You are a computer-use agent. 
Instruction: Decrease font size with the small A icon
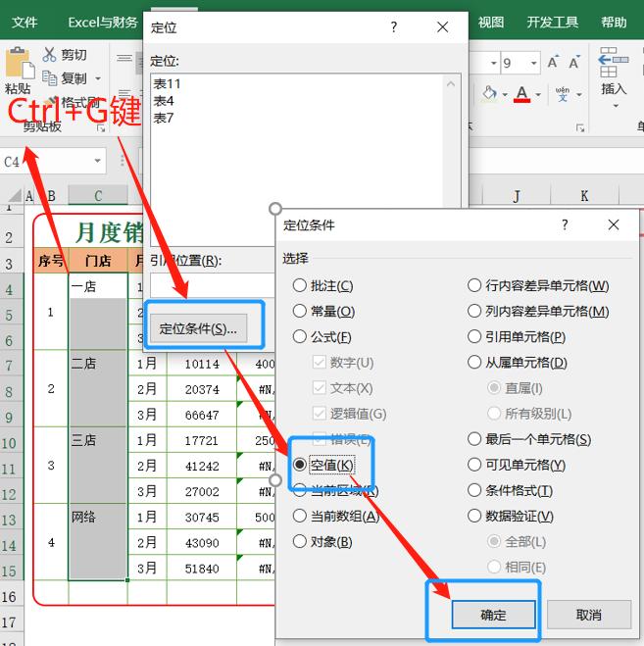(x=574, y=62)
